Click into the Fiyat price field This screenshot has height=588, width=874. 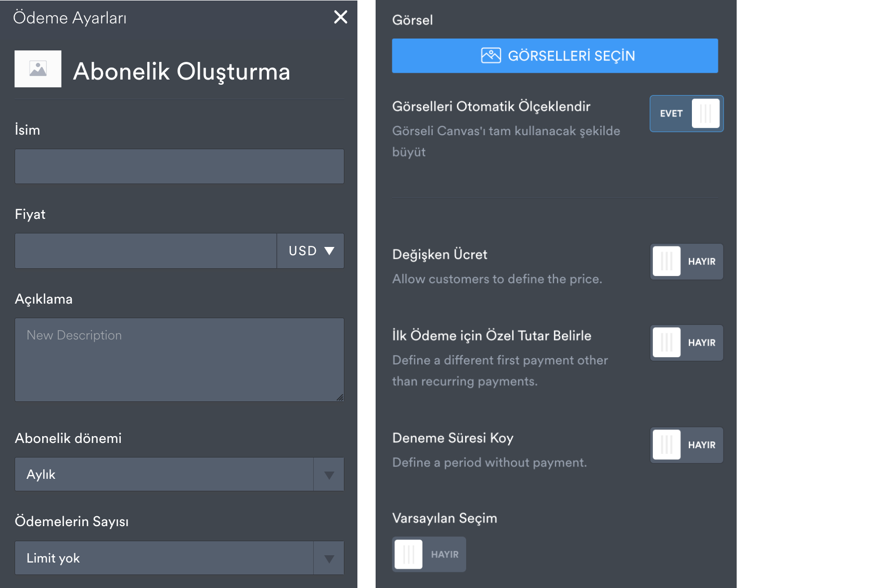[145, 251]
